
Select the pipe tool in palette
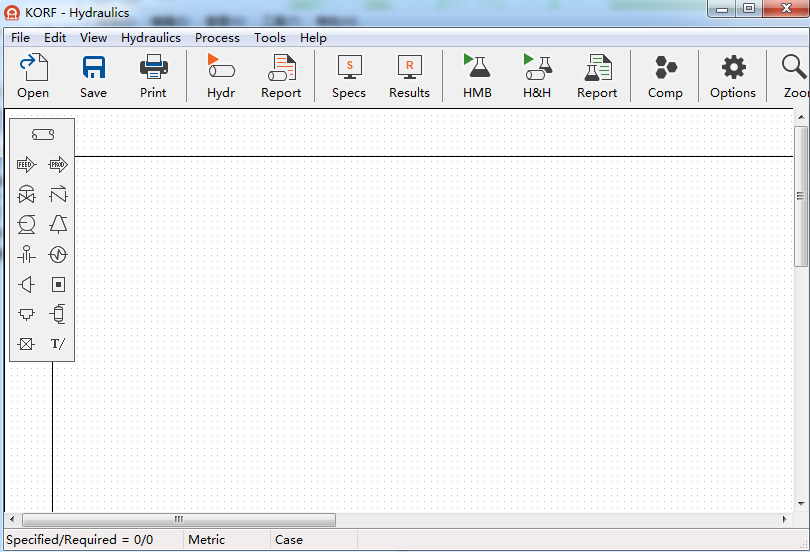coord(42,135)
